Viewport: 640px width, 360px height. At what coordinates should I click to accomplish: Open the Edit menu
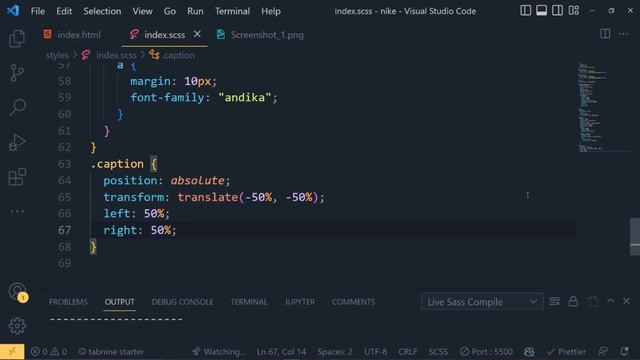(64, 11)
